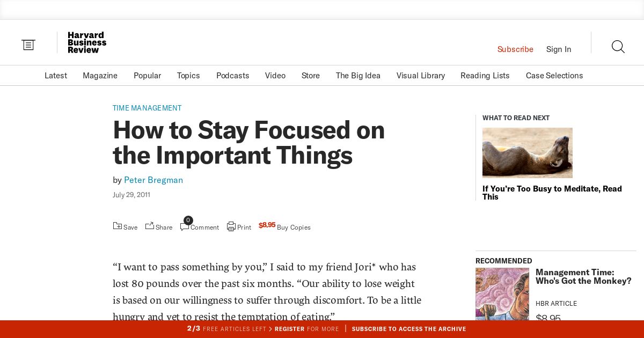Click '2/3 free articles left' text

coord(226,329)
